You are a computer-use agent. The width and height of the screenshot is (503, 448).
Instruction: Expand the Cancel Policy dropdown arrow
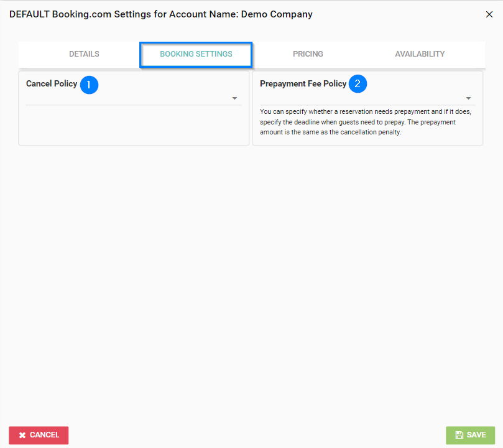[x=234, y=98]
